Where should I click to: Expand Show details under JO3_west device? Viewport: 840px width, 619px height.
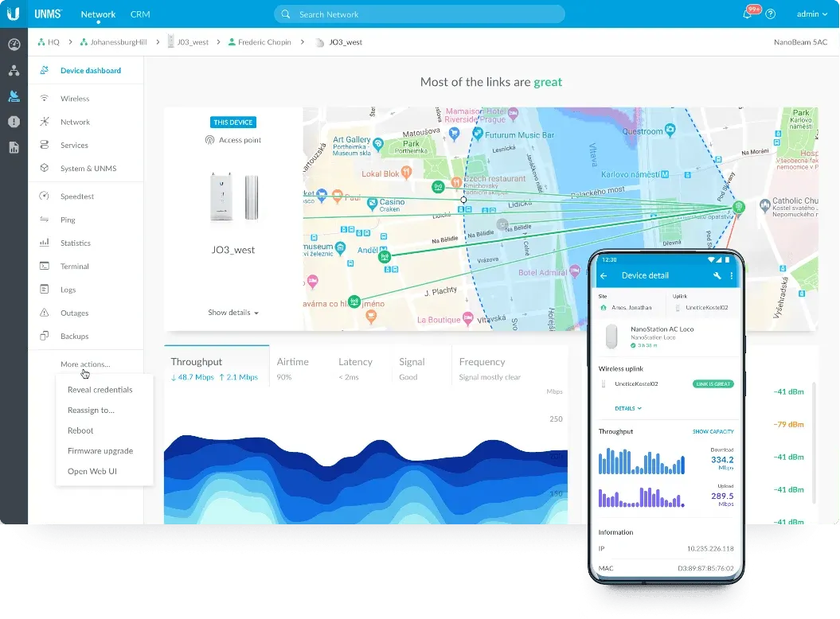tap(232, 313)
